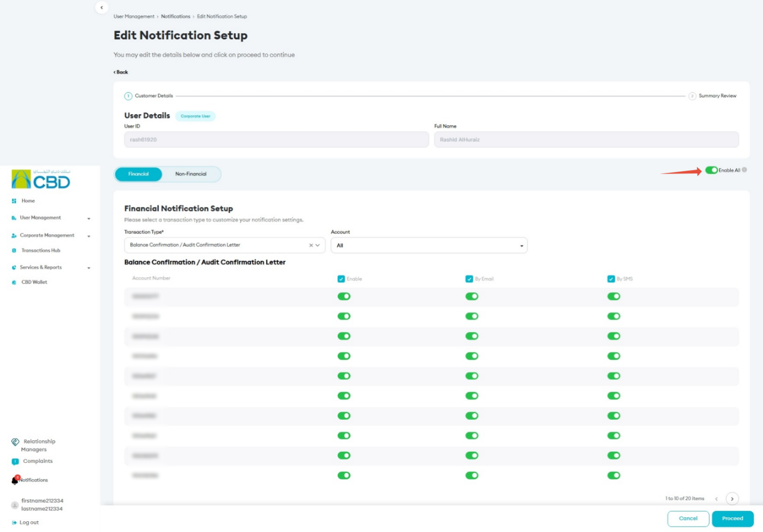Click the 'Account Number' column header
The height and width of the screenshot is (532, 763).
pyautogui.click(x=151, y=278)
